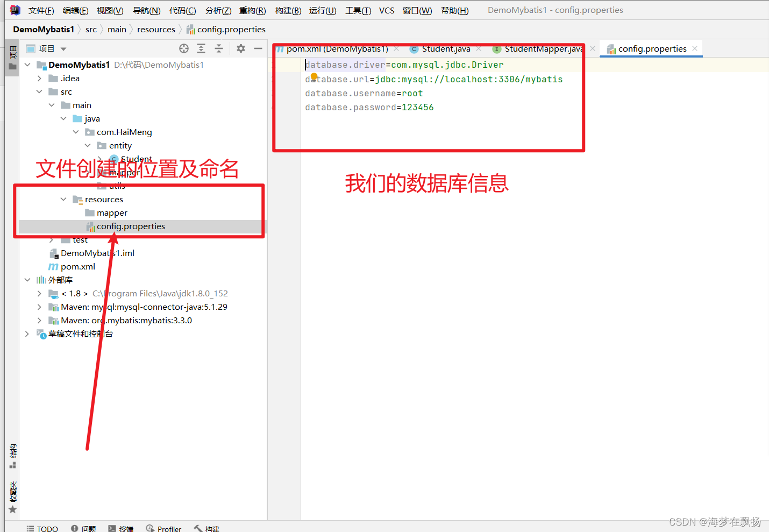Expand Maven mybatis 3.3.0 library node
769x532 pixels.
coord(39,320)
